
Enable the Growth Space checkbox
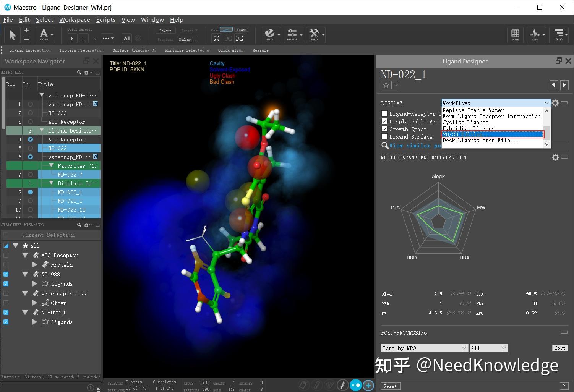tap(384, 129)
